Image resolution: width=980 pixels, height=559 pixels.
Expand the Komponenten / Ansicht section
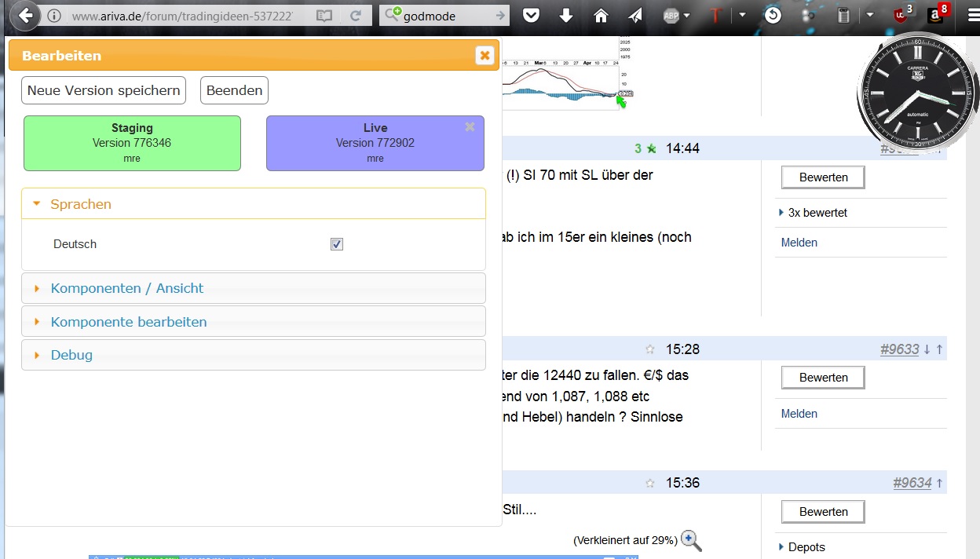(x=128, y=288)
